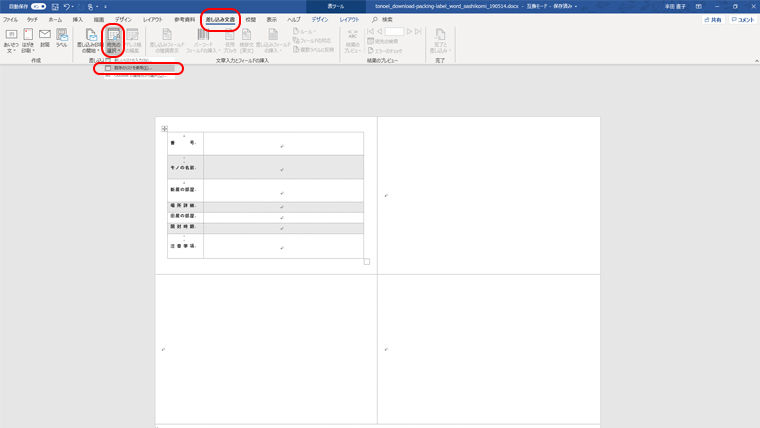Image resolution: width=760 pixels, height=428 pixels.
Task: Click the table resize handle at bottom-right
Action: tap(366, 262)
